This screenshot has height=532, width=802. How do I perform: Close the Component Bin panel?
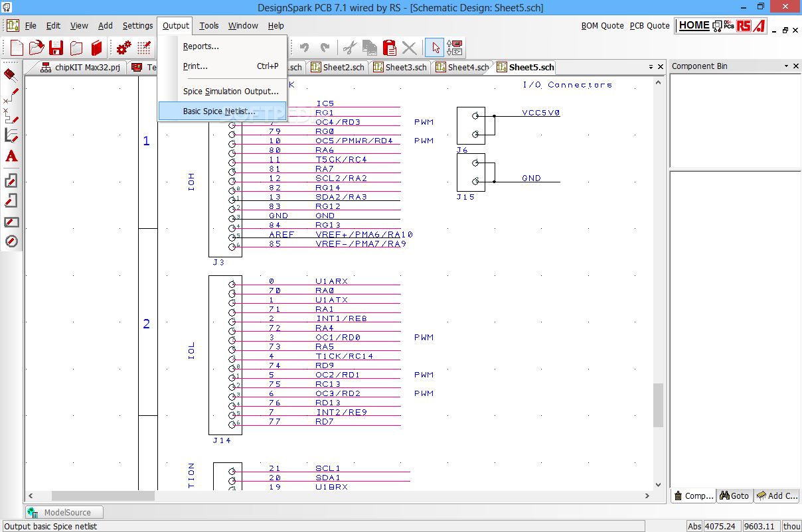tap(795, 66)
